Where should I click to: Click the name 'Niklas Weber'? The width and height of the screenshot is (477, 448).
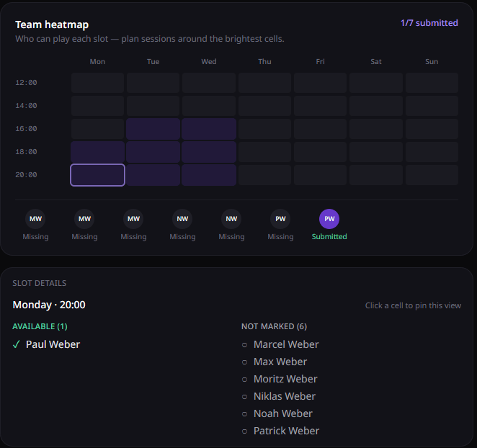coord(285,396)
